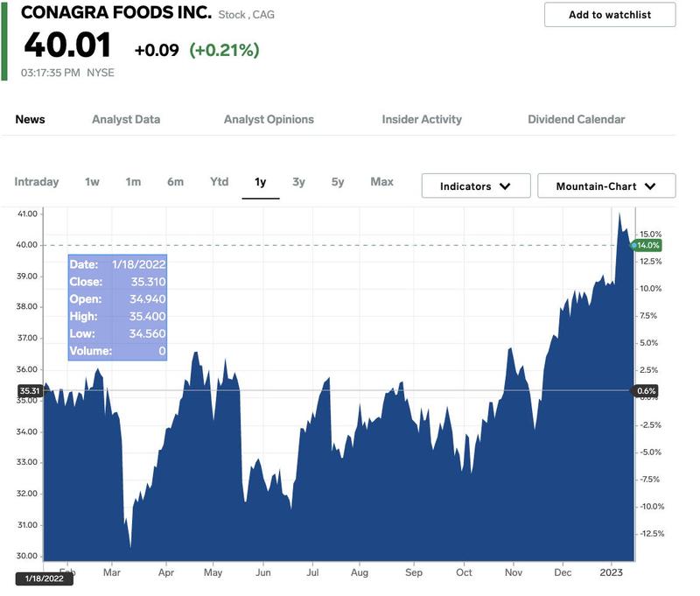This screenshot has height=596, width=700.
Task: Click the Add to watchlist button
Action: point(609,15)
